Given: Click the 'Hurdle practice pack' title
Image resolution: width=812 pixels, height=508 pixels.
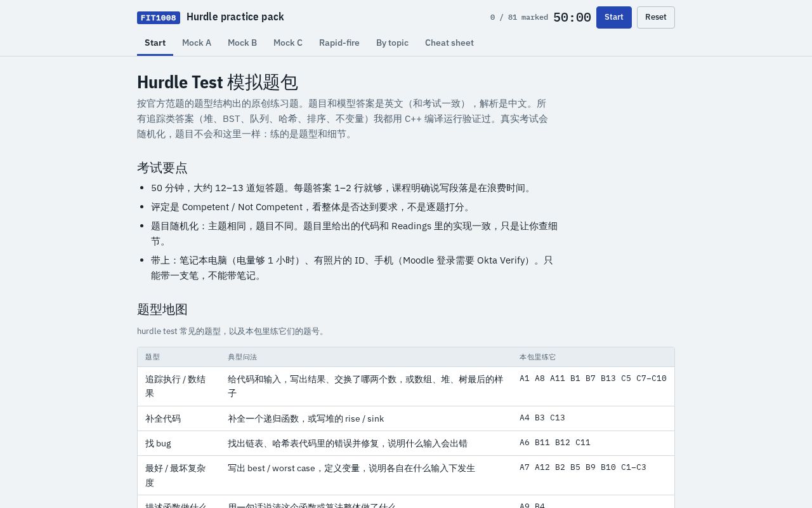Looking at the screenshot, I should (x=235, y=17).
